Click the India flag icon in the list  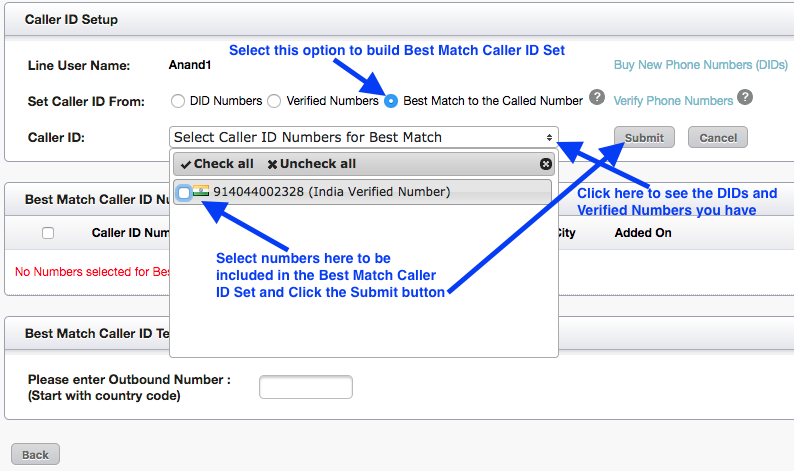(x=201, y=192)
